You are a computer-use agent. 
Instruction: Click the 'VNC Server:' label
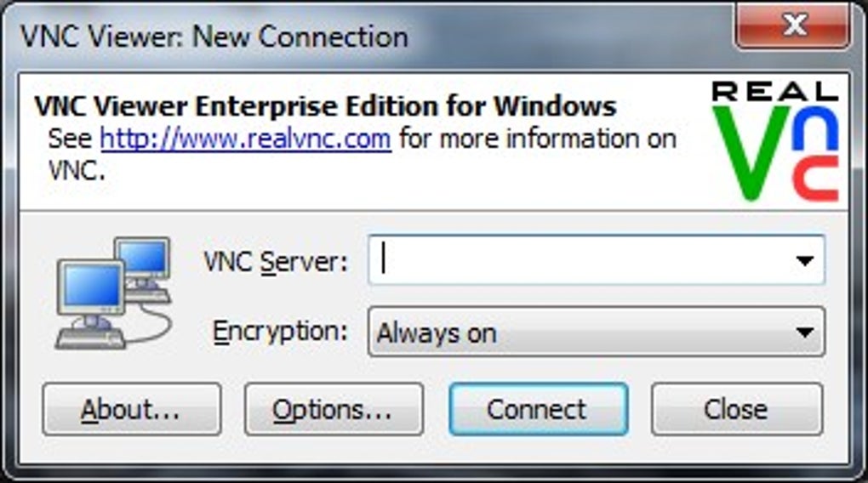coord(276,261)
